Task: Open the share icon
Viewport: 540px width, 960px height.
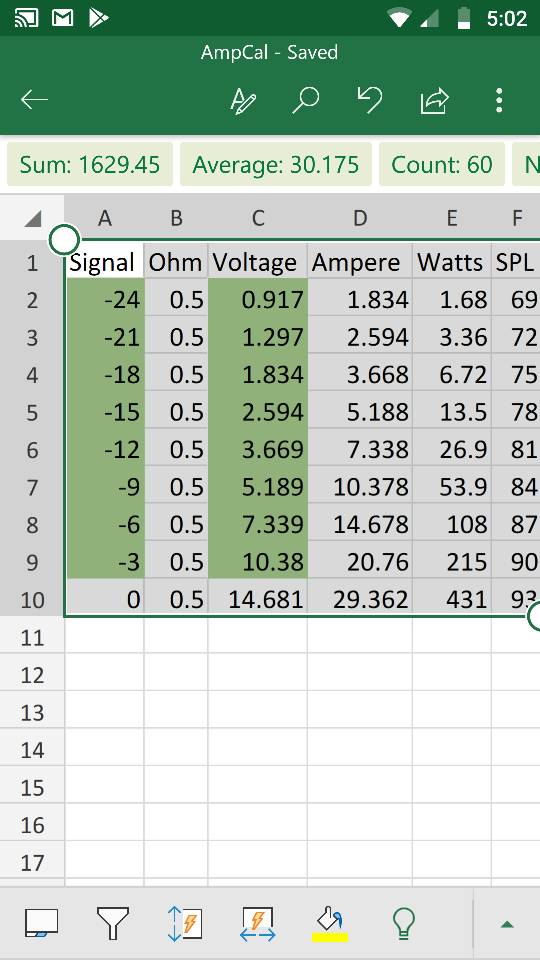Action: [x=434, y=100]
